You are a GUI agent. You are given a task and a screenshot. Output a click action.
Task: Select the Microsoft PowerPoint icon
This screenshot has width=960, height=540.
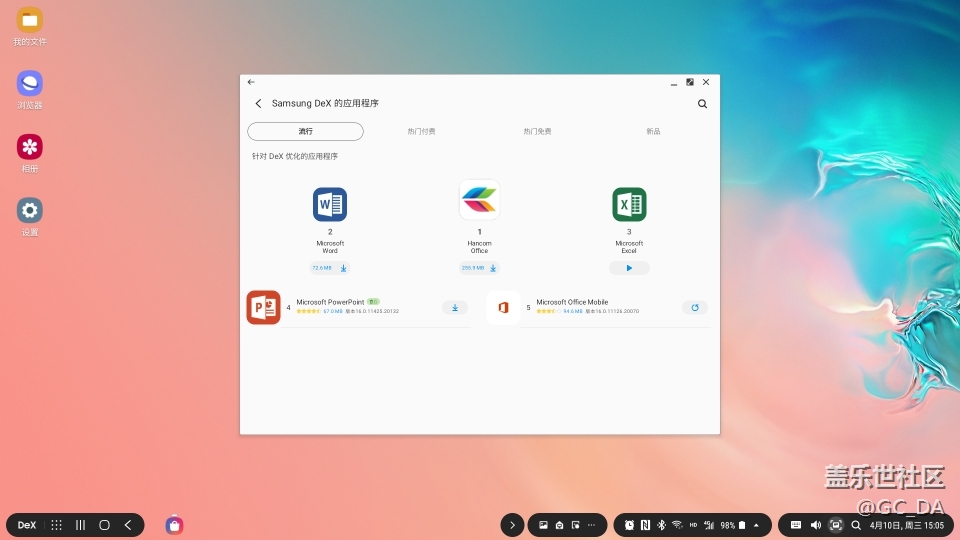[x=263, y=307]
